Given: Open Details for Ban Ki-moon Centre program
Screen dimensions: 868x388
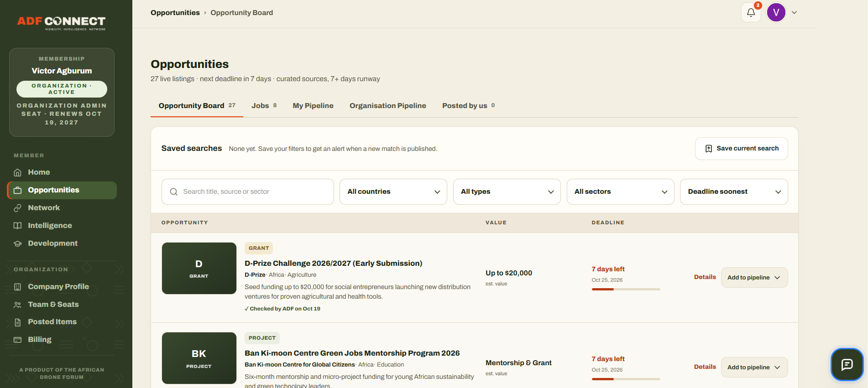Looking at the screenshot, I should pos(705,367).
